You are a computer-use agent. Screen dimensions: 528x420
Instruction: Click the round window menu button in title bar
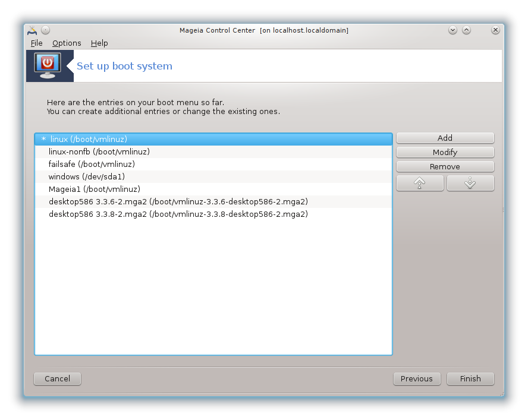[45, 30]
